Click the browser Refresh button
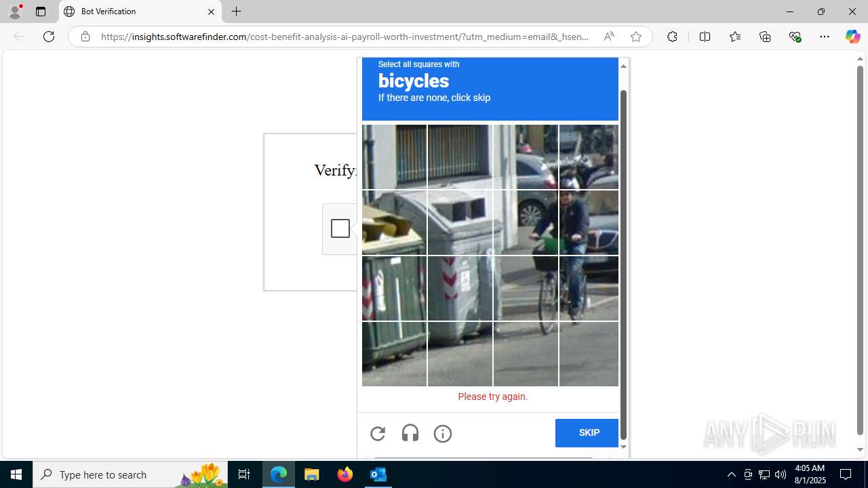 coord(49,37)
